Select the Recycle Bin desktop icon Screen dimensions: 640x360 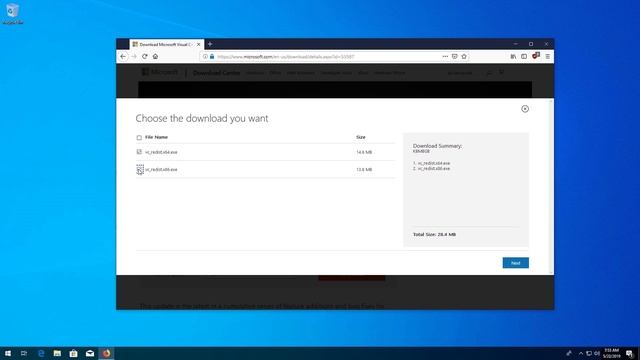tap(12, 13)
